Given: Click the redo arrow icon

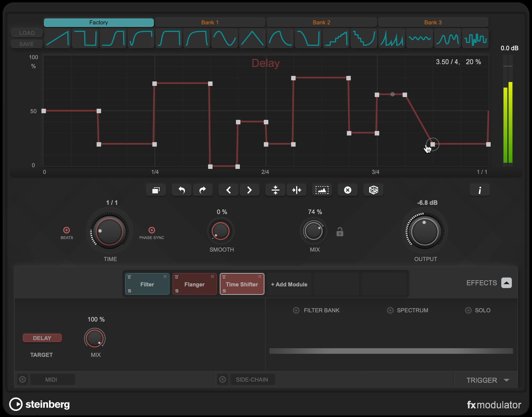Looking at the screenshot, I should tap(203, 190).
